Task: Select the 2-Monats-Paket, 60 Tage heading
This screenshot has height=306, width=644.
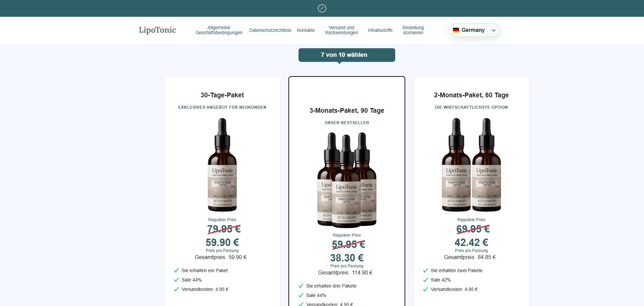Action: [471, 95]
